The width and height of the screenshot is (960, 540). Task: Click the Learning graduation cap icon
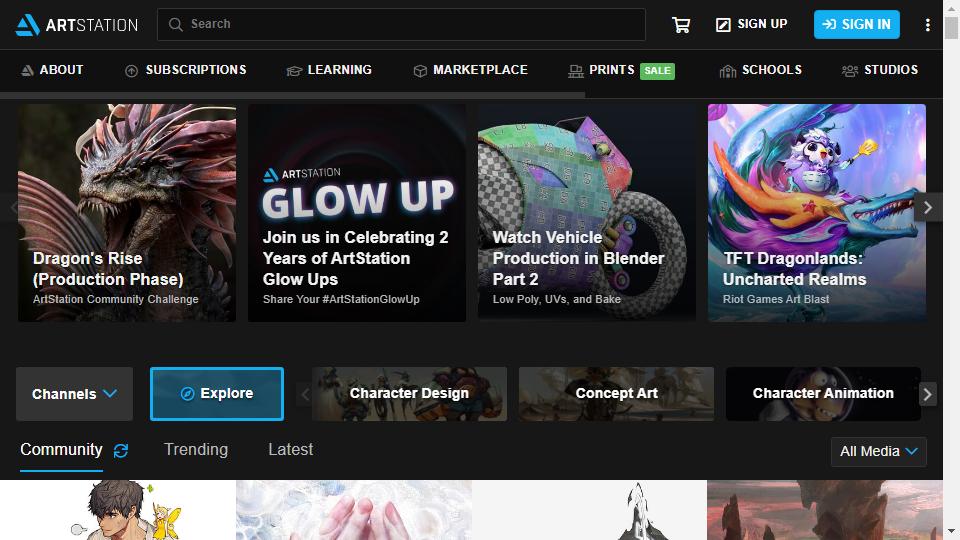click(294, 71)
